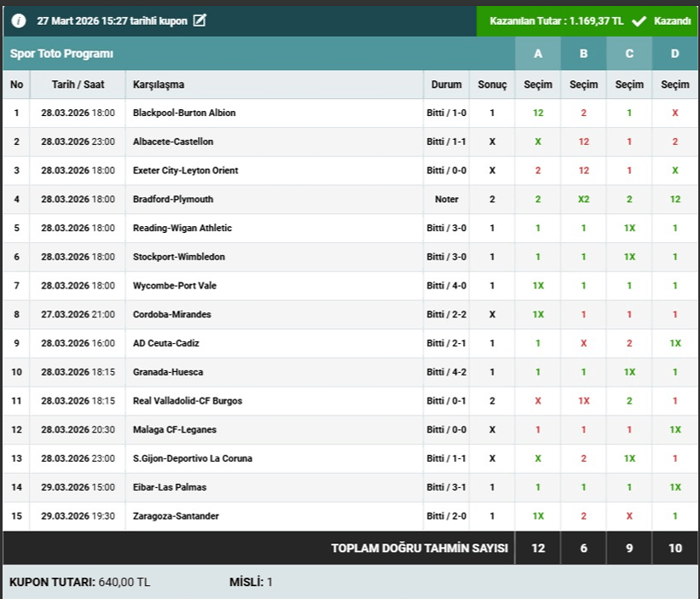Select column A tab header

click(537, 54)
